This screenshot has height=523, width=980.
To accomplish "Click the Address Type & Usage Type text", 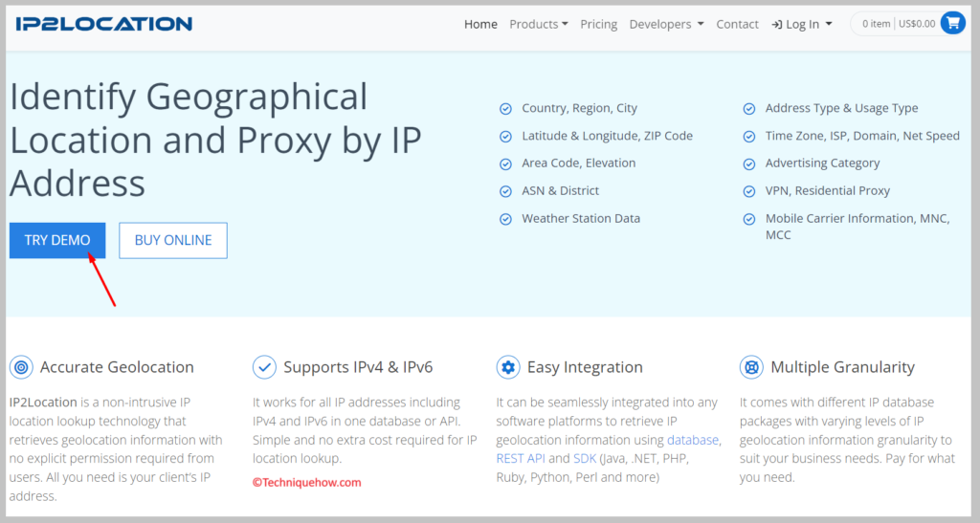I will 842,109.
